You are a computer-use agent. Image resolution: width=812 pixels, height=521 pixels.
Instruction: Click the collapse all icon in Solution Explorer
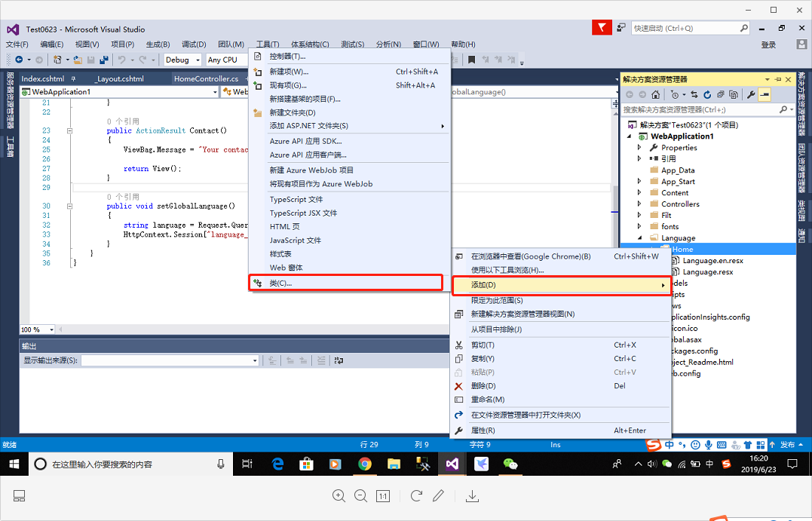pos(720,94)
